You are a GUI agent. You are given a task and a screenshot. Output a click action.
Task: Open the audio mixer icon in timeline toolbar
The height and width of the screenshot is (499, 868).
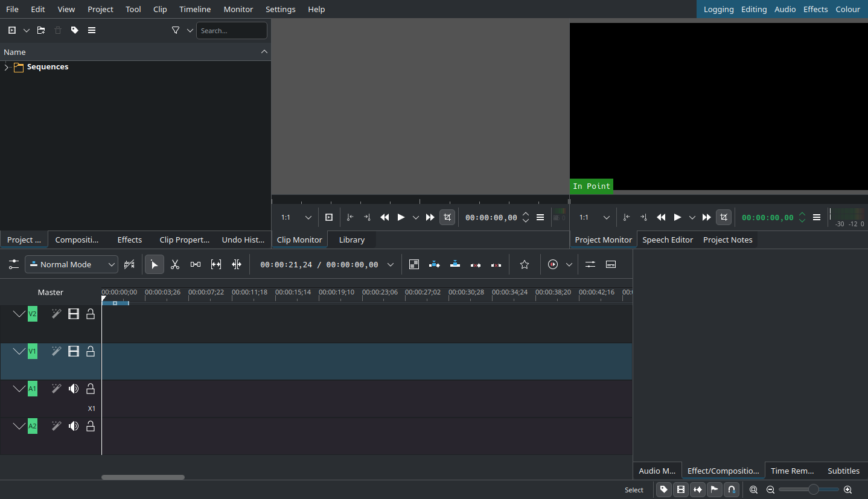point(590,264)
